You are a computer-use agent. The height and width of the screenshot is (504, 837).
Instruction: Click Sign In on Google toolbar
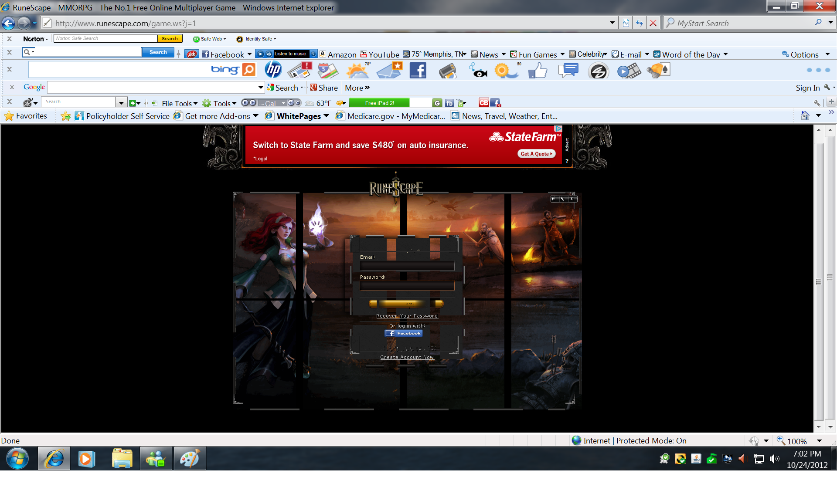pos(807,88)
